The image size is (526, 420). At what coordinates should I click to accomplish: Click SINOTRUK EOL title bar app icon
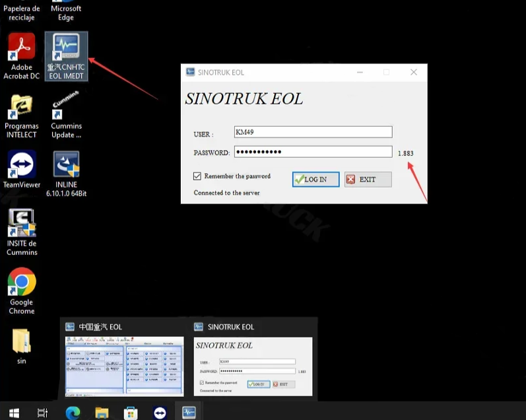point(190,72)
